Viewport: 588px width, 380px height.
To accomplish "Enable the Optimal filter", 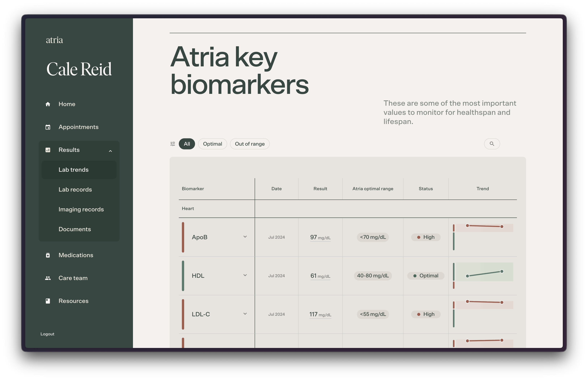I will 212,144.
